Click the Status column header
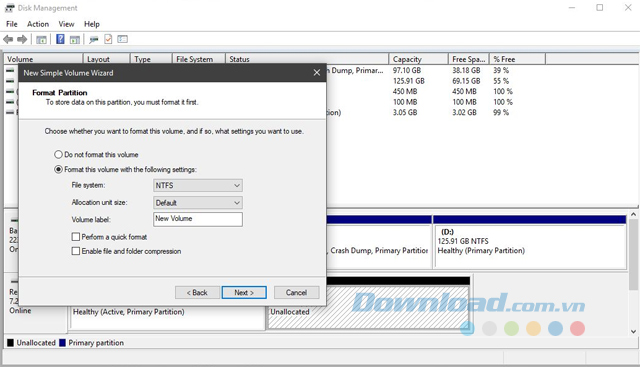The image size is (640, 367). pos(307,59)
